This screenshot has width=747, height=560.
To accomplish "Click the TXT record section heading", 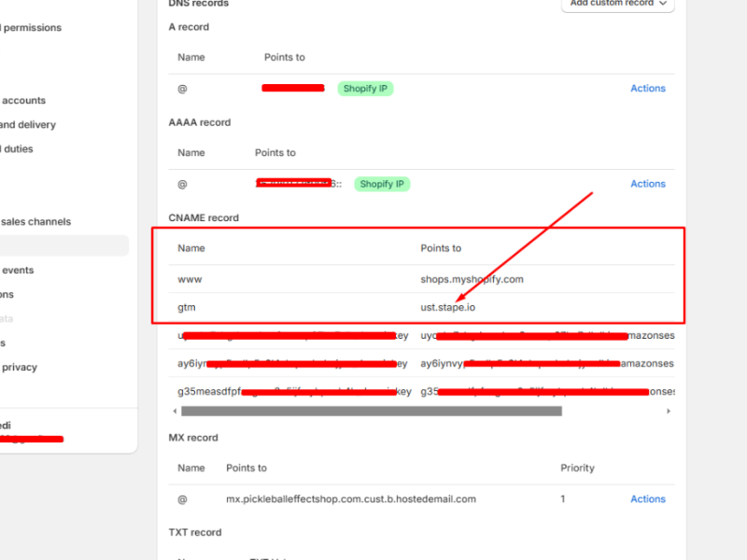I will tap(195, 532).
